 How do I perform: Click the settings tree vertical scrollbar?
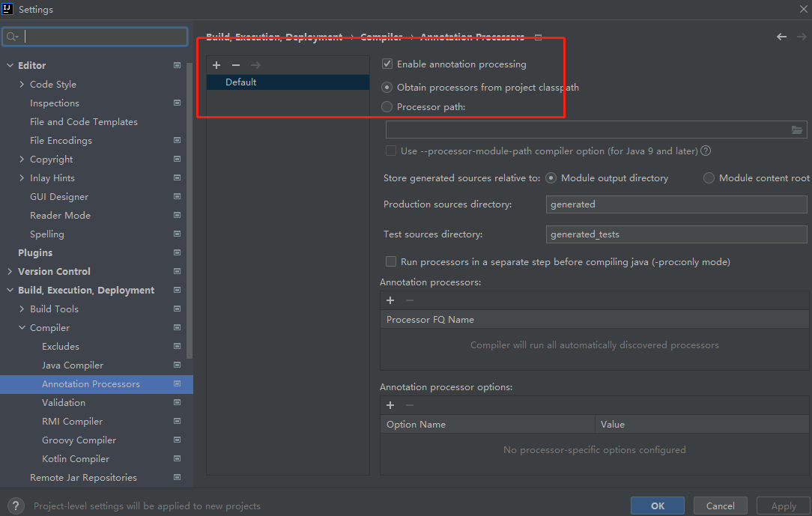coord(190,210)
